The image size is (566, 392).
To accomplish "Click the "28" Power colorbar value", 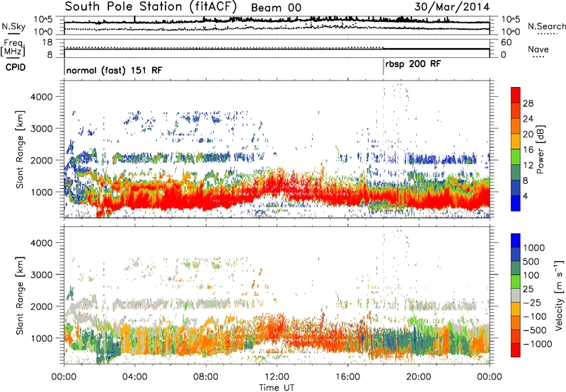I will coord(528,103).
